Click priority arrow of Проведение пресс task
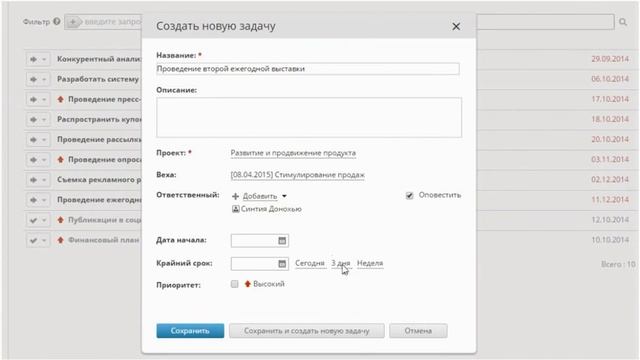This screenshot has width=640, height=360. click(x=60, y=99)
